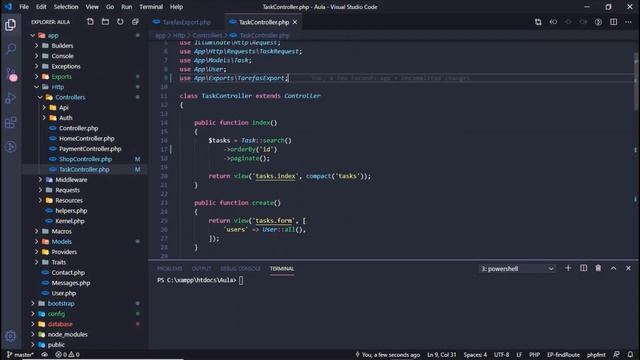Close the TaskController.php tab
640x360 pixels.
click(x=295, y=22)
